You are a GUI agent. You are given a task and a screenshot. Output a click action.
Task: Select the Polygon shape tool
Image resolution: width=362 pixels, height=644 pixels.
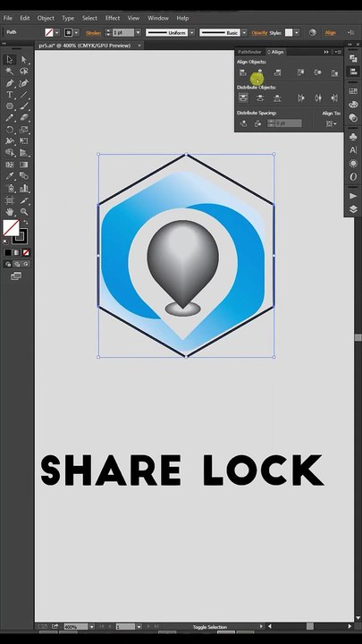tap(10, 106)
